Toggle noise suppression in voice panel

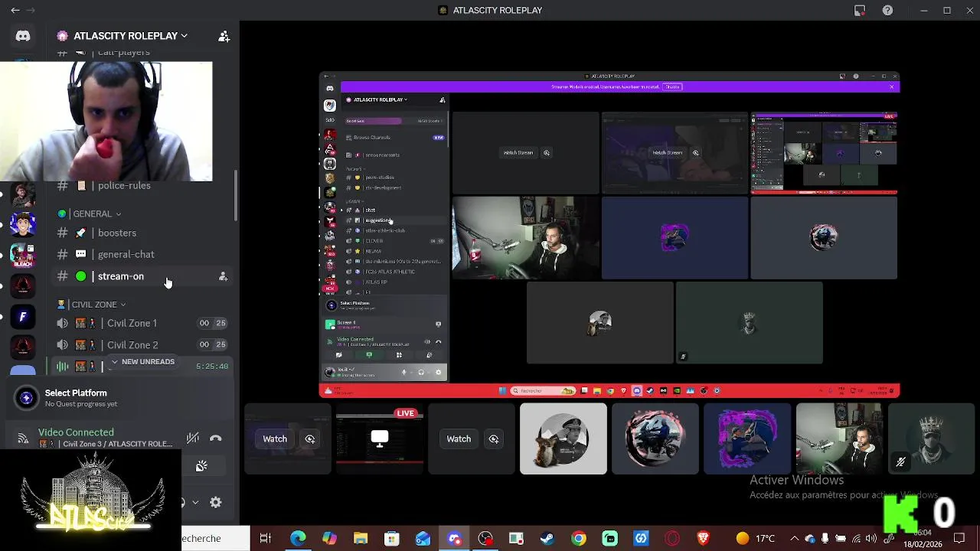click(193, 438)
